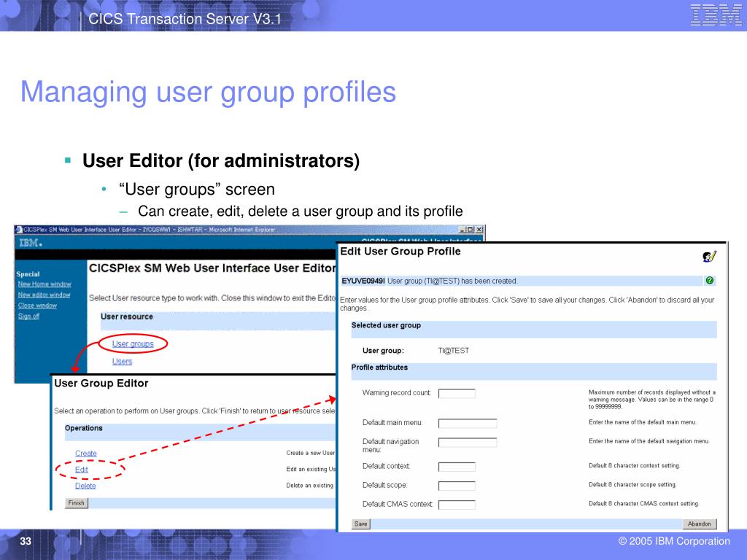Focus the Default main menu field

[x=468, y=423]
